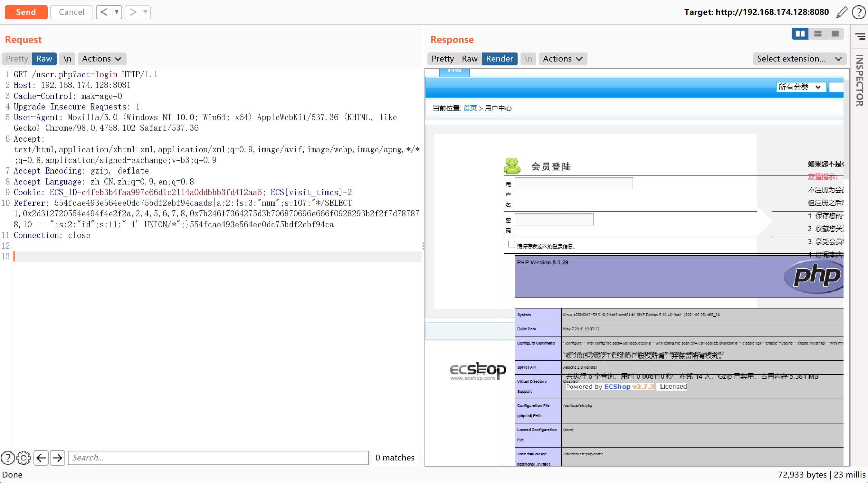Select the top/bottom stacked layout icon

[817, 34]
